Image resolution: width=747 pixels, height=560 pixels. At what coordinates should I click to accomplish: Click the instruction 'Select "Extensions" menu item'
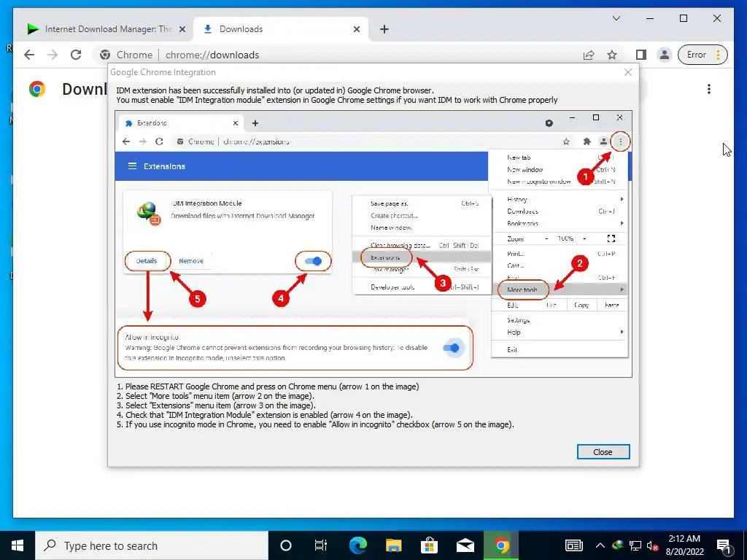click(x=216, y=405)
